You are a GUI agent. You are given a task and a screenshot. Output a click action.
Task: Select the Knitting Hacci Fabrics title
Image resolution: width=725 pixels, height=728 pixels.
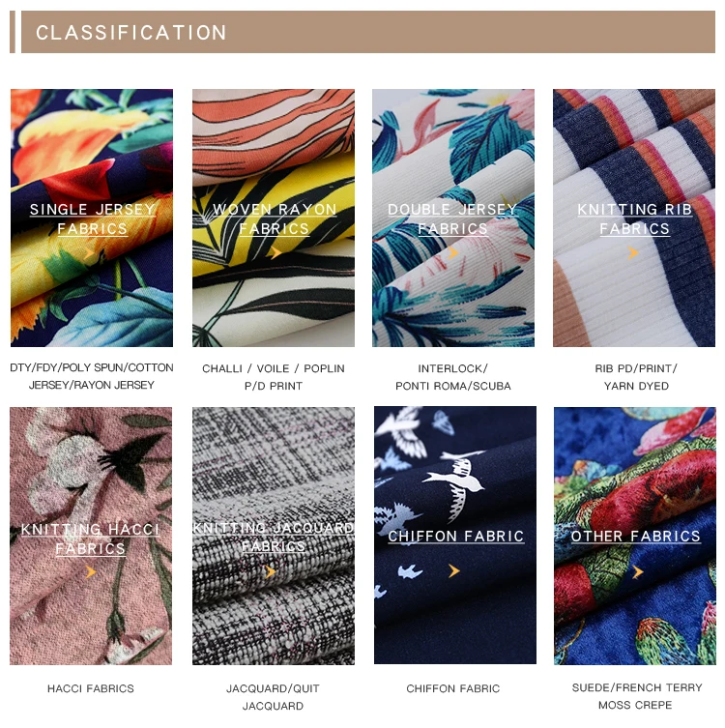(x=91, y=539)
